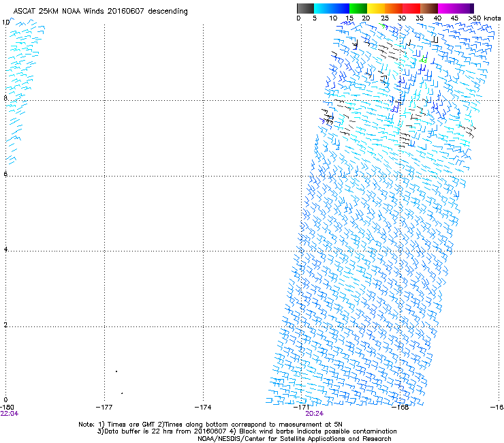Click the '25' label under the color bar
Screen dimensions: 504x443
coord(385,18)
